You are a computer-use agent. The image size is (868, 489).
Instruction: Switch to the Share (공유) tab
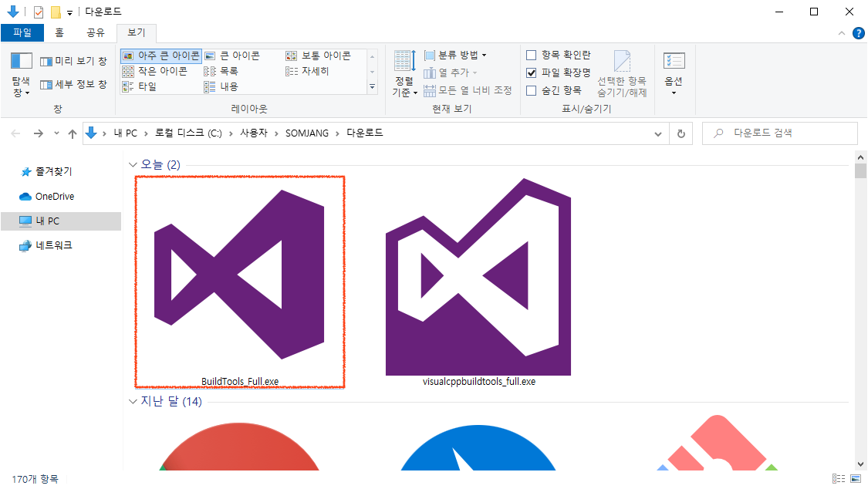96,32
